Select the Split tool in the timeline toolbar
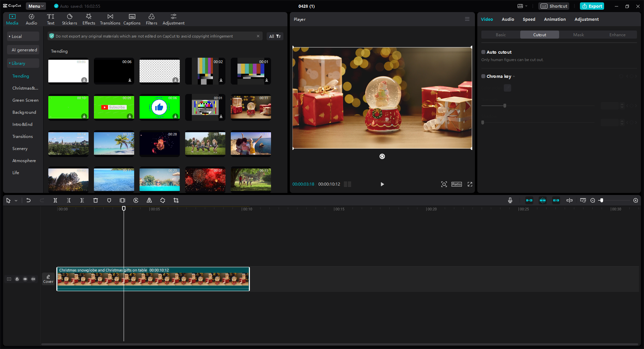The width and height of the screenshot is (644, 349). point(55,200)
